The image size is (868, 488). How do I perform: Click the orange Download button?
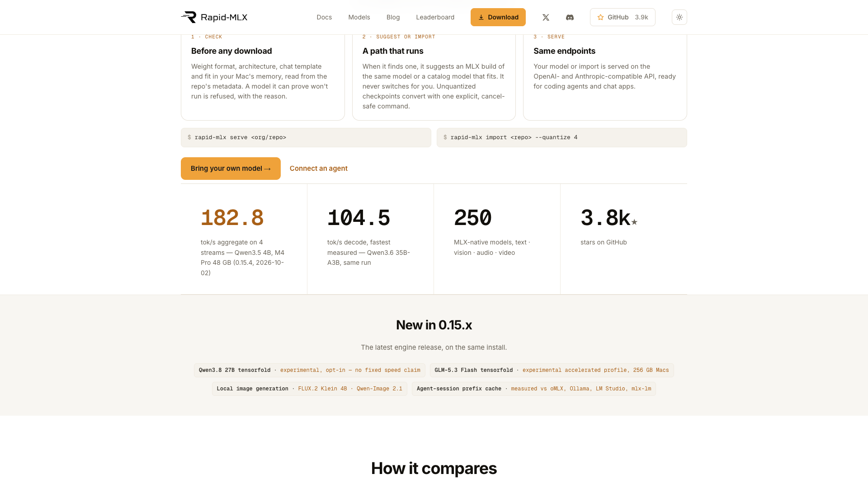pyautogui.click(x=498, y=17)
